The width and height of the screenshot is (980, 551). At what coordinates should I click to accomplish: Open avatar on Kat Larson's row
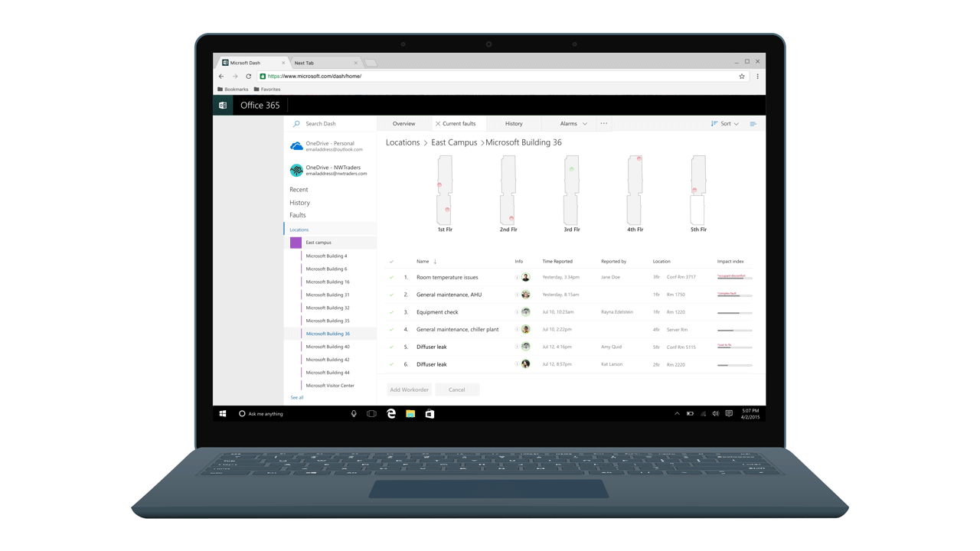tap(526, 364)
